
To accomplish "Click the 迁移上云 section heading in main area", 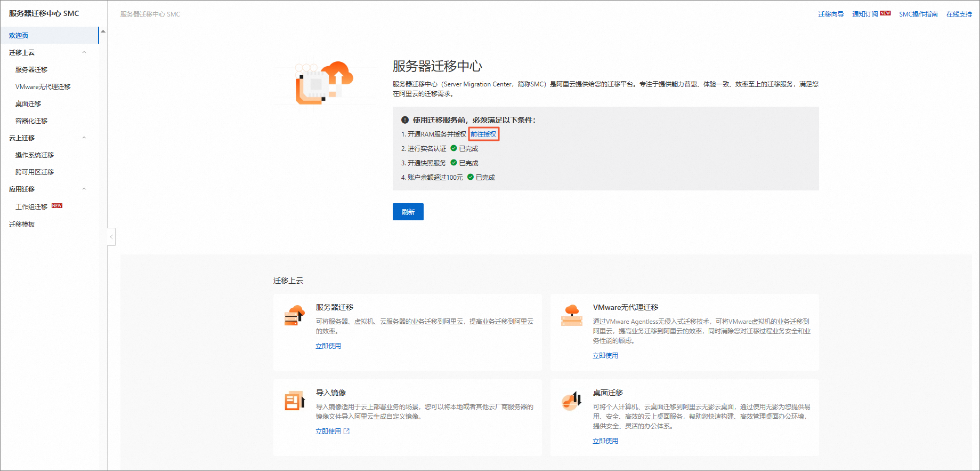I will pyautogui.click(x=288, y=281).
